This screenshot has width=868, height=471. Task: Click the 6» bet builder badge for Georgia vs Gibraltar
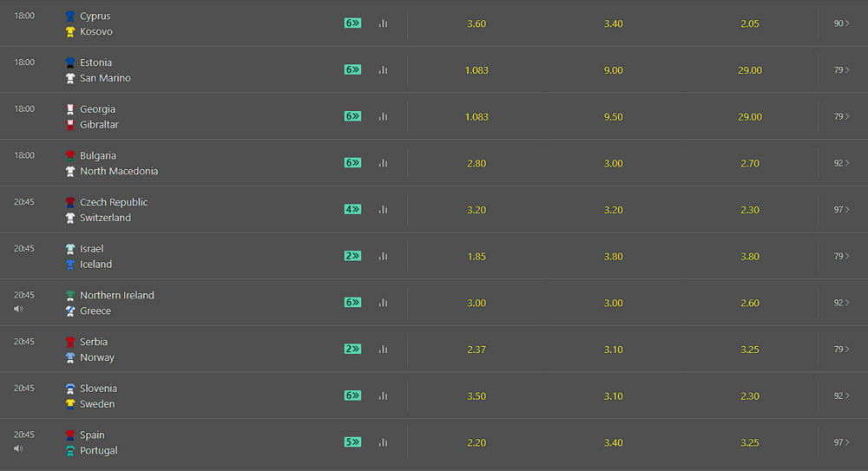[x=352, y=116]
